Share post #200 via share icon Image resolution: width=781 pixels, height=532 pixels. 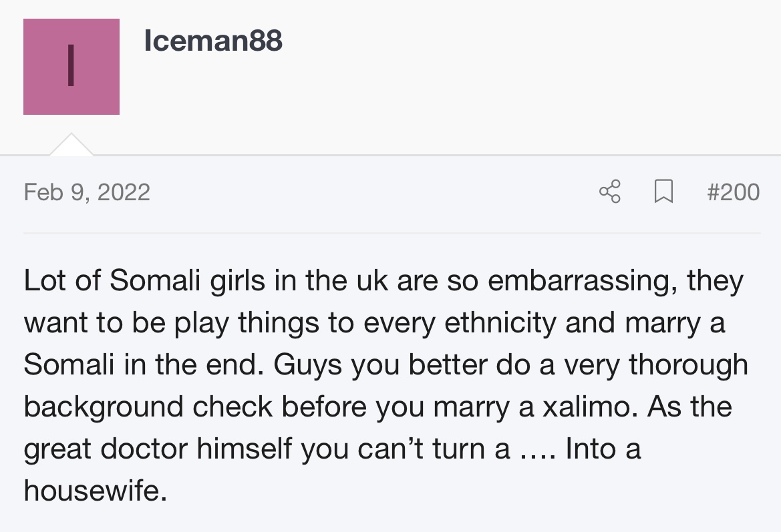point(610,192)
